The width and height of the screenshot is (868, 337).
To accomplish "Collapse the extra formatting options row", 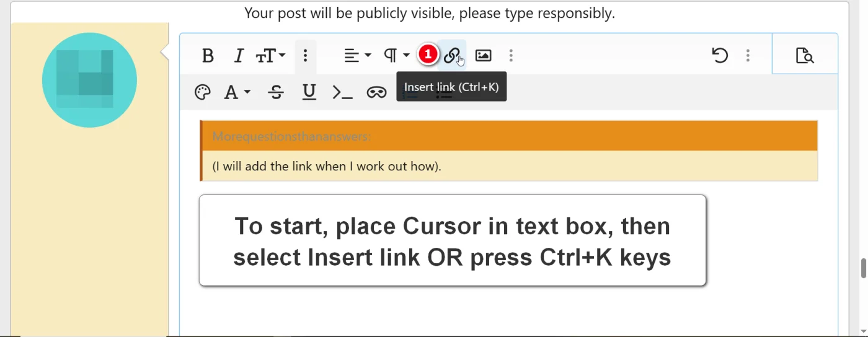I will (x=305, y=56).
